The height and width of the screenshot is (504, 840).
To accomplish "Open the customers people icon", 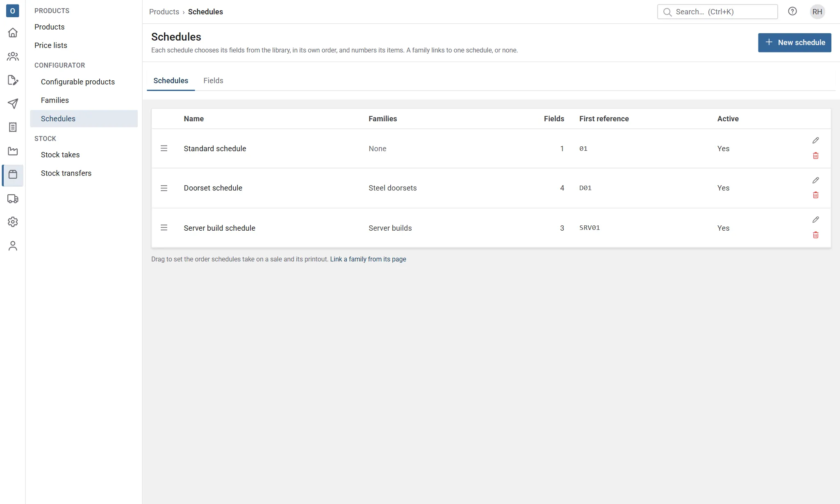I will (13, 56).
